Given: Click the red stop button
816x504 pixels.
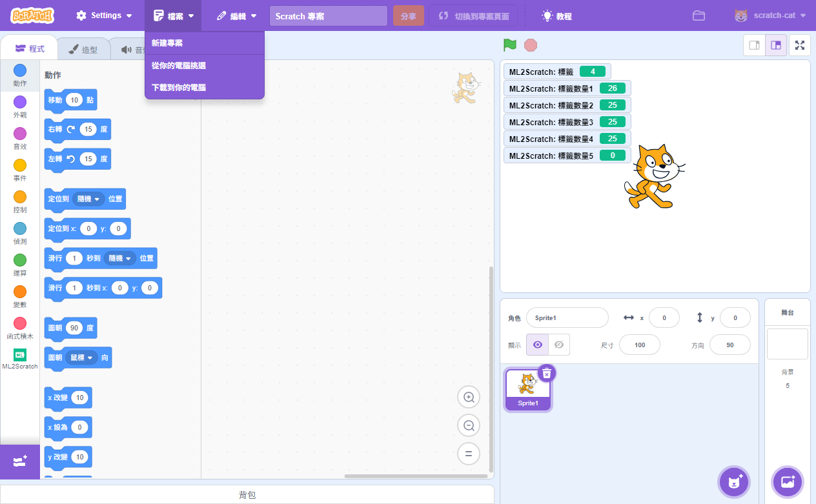Looking at the screenshot, I should tap(531, 45).
